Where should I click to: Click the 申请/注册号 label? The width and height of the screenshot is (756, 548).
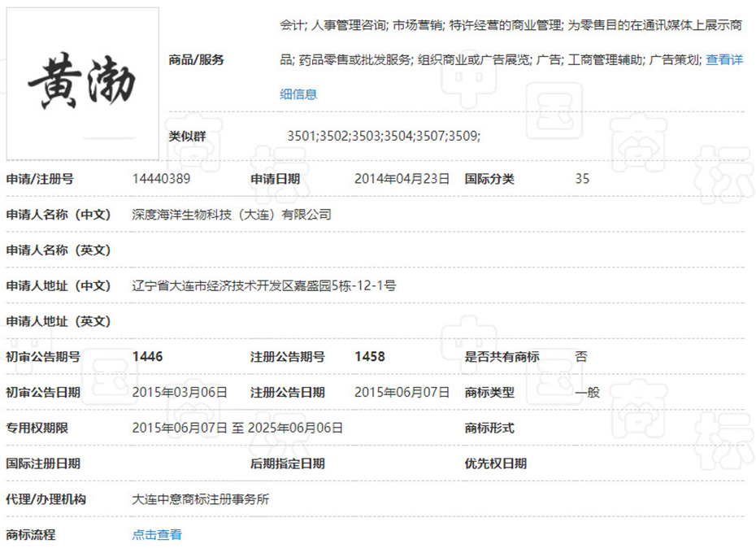click(40, 179)
